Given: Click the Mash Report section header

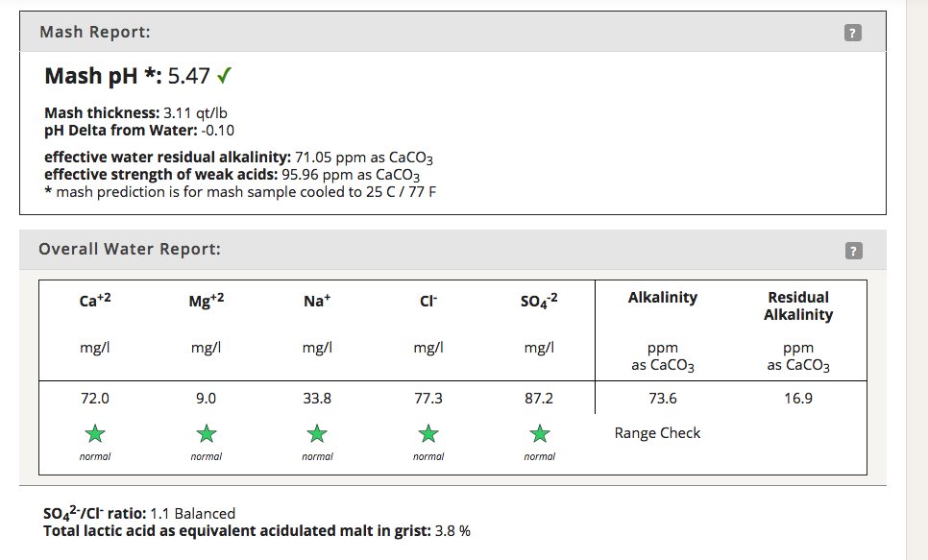Looking at the screenshot, I should pyautogui.click(x=95, y=33).
